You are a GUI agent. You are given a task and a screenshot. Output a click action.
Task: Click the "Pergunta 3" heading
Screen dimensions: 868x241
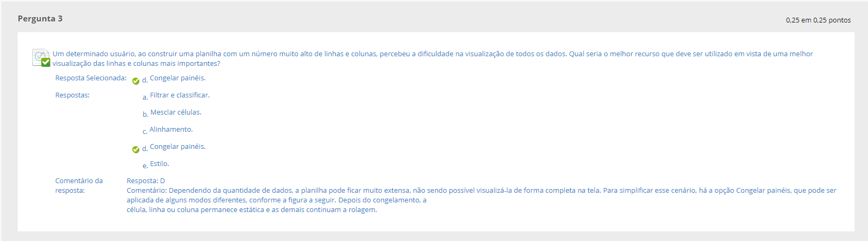click(40, 19)
